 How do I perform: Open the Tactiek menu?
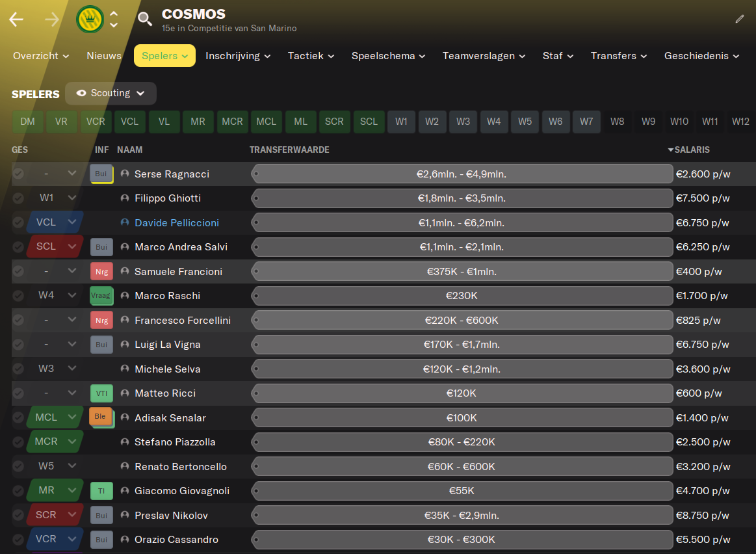(x=311, y=56)
